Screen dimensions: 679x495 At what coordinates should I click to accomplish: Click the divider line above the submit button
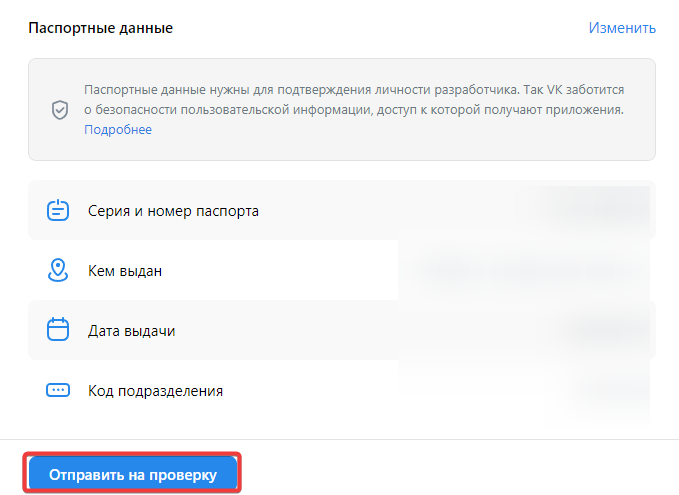point(340,440)
